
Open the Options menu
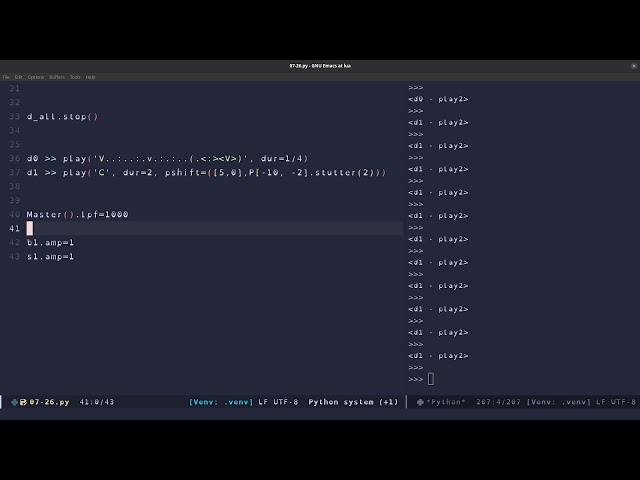pos(36,77)
